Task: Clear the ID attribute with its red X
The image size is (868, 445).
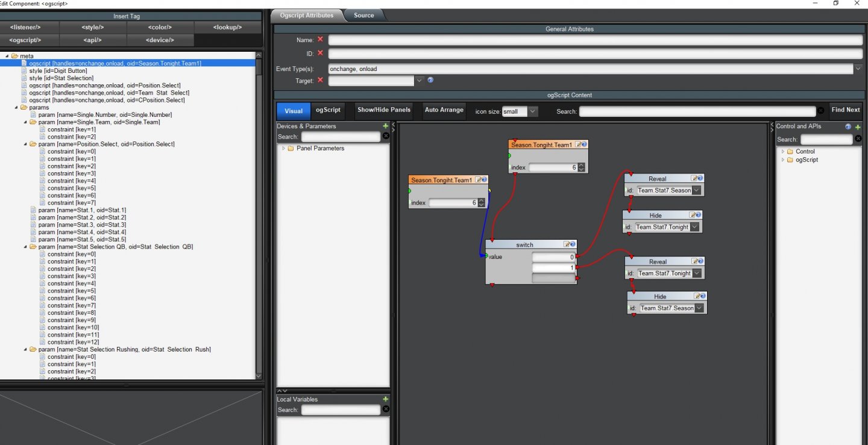Action: click(x=320, y=54)
